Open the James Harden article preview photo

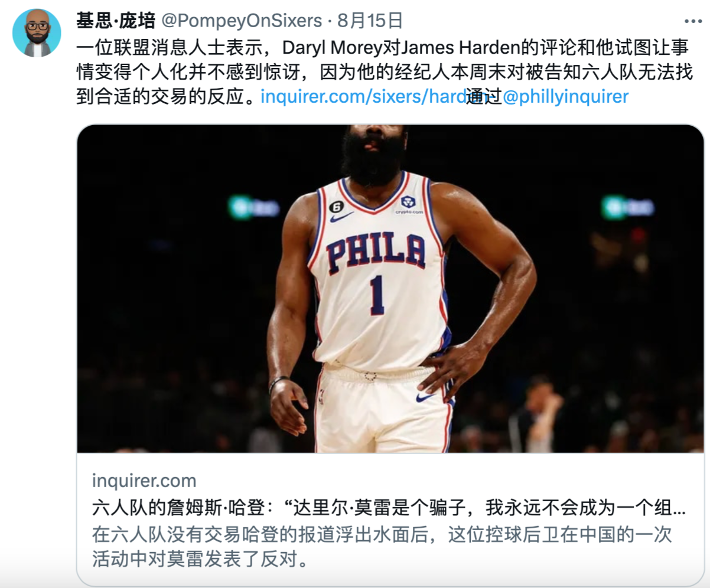click(x=390, y=289)
